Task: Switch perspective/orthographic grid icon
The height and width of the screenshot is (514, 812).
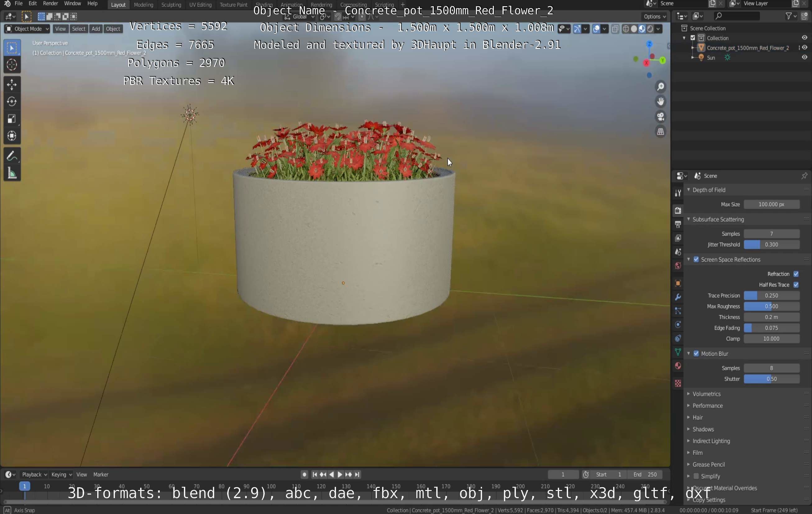Action: click(660, 132)
